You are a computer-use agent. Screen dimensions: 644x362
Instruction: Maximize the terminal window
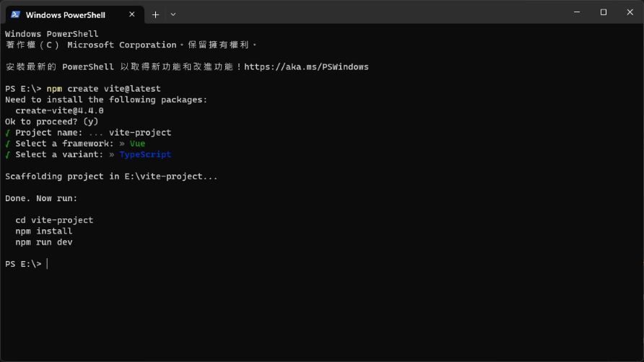coord(604,12)
